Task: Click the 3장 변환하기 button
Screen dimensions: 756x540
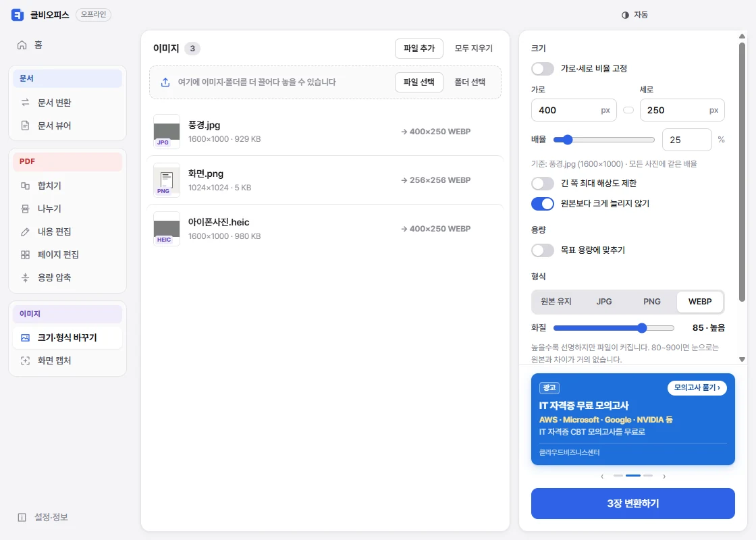Action: click(x=632, y=504)
